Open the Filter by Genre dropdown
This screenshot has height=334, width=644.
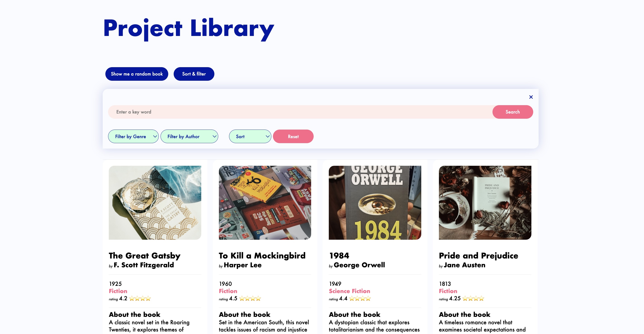pos(133,136)
